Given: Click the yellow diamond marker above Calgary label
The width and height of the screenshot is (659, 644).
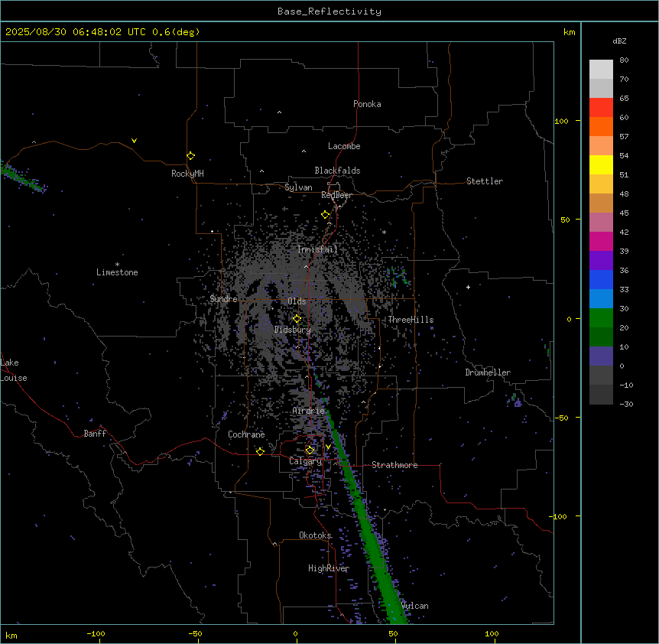Looking at the screenshot, I should [x=310, y=450].
